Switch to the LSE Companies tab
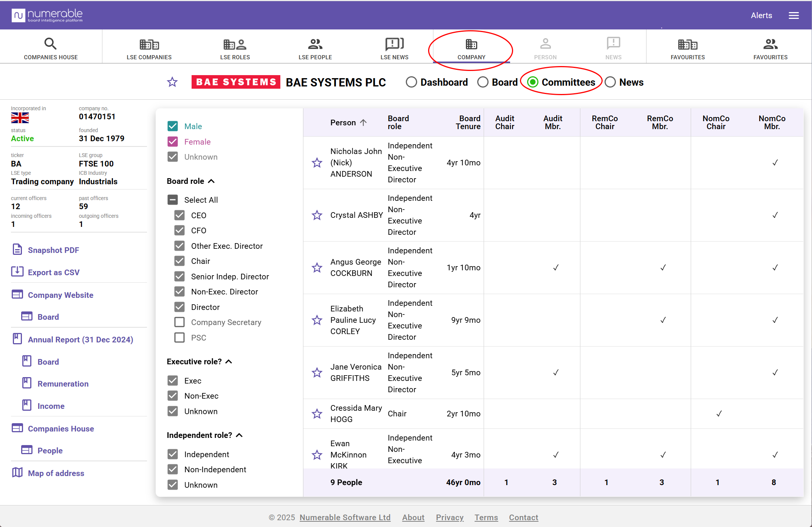Viewport: 812px width, 527px height. coord(149,48)
